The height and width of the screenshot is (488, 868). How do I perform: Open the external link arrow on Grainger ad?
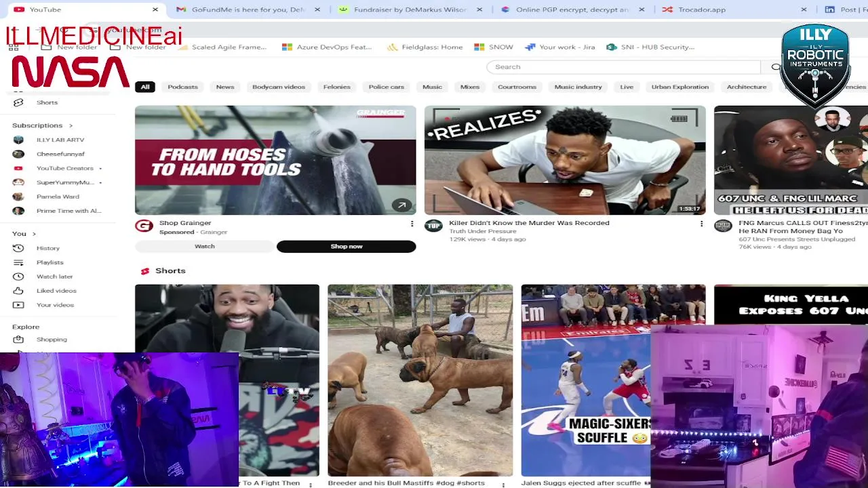(x=401, y=205)
